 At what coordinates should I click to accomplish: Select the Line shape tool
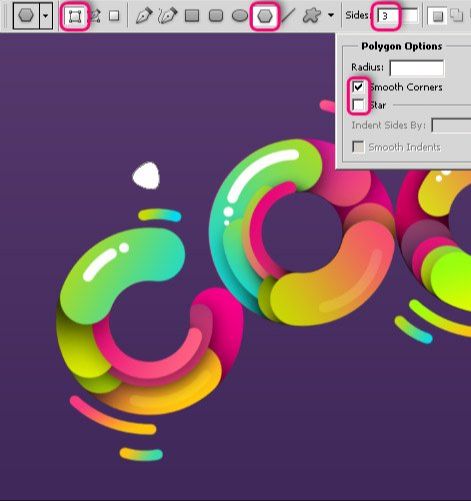pos(288,16)
